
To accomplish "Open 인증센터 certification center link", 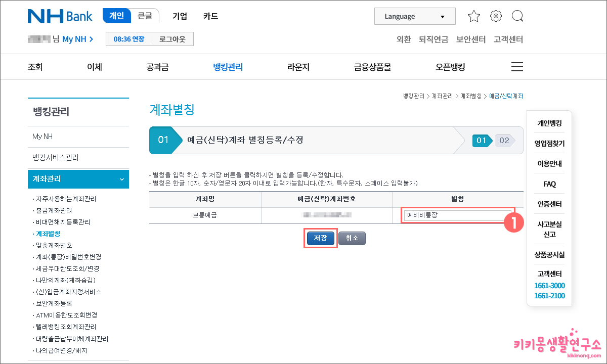I will (549, 204).
